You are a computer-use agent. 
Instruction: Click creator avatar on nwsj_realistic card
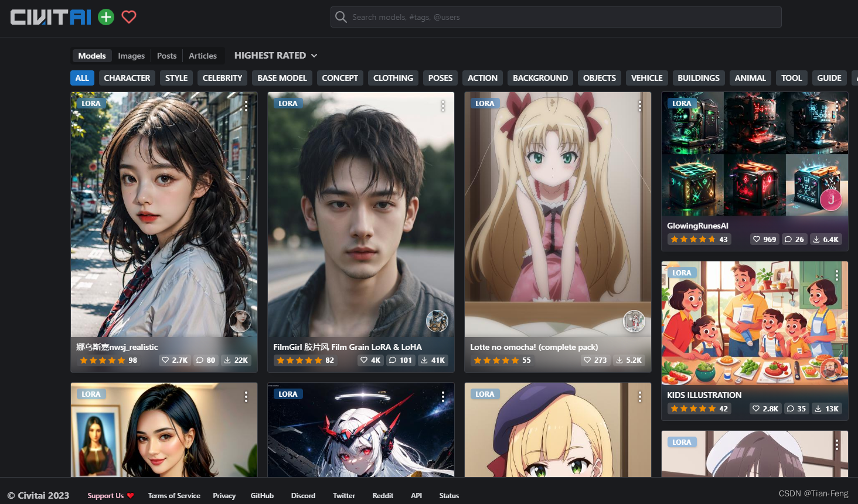(240, 321)
